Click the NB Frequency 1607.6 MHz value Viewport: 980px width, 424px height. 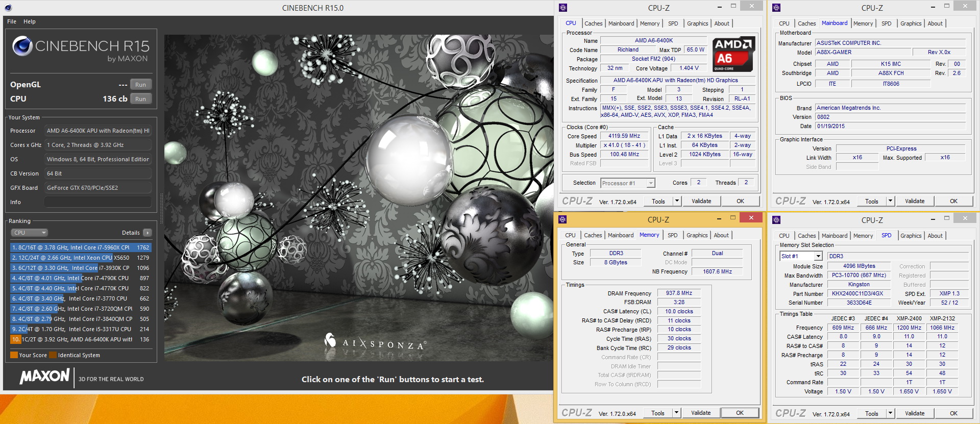(x=717, y=271)
